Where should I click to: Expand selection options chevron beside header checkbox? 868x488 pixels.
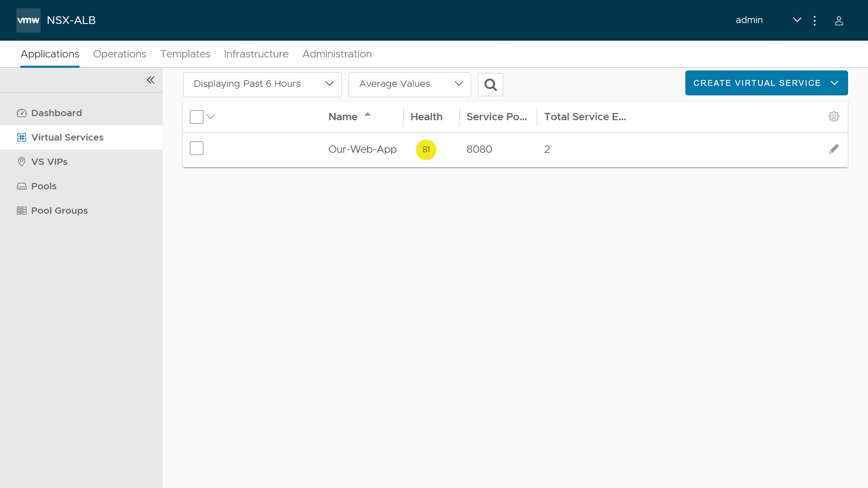[211, 117]
